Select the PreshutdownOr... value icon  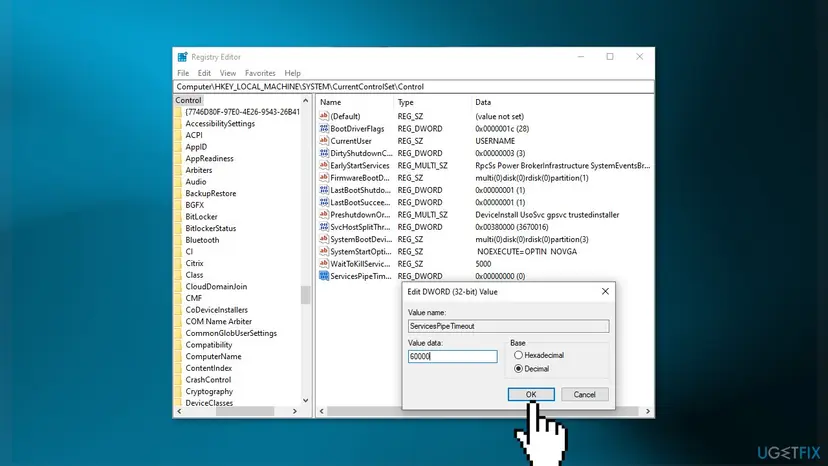324,215
